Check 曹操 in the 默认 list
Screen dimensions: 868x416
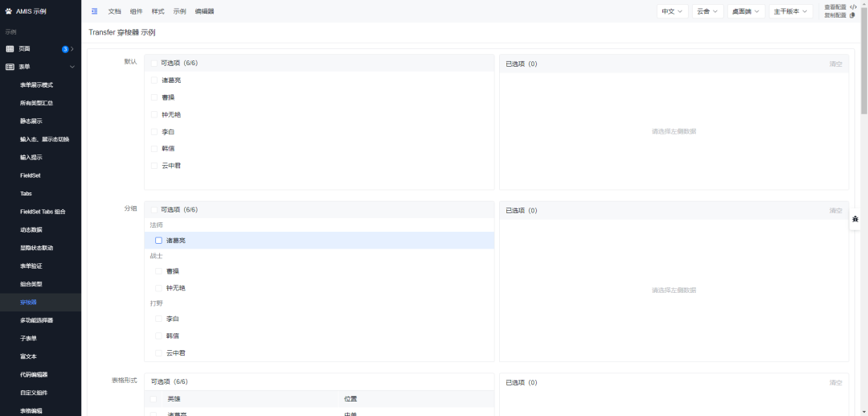tap(154, 97)
